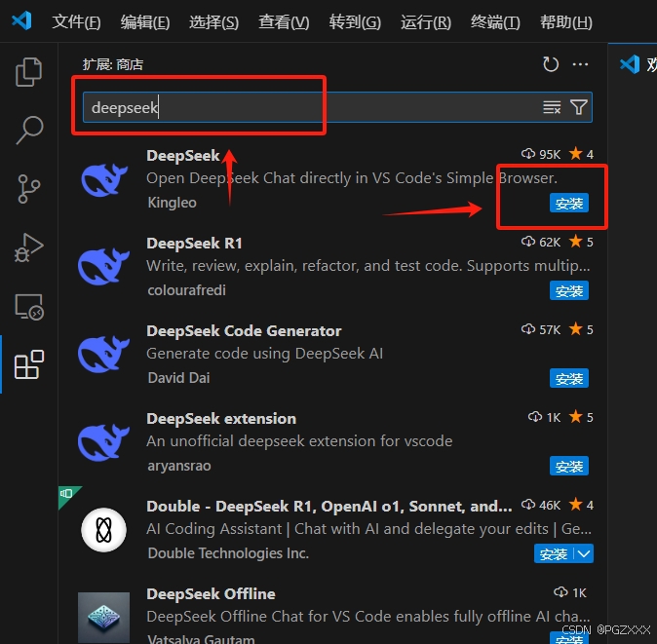Click publisher name 'Kingleo'

coord(173,203)
